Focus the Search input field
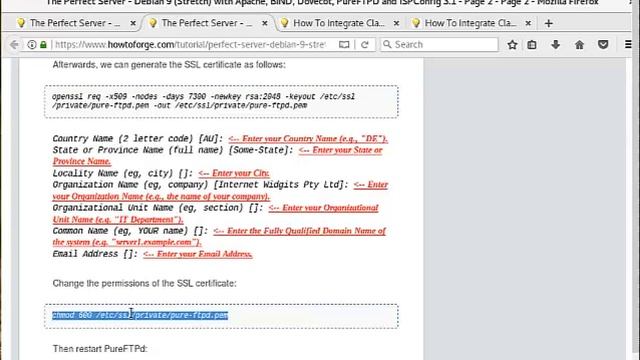This screenshot has width=640, height=360. 439,44
